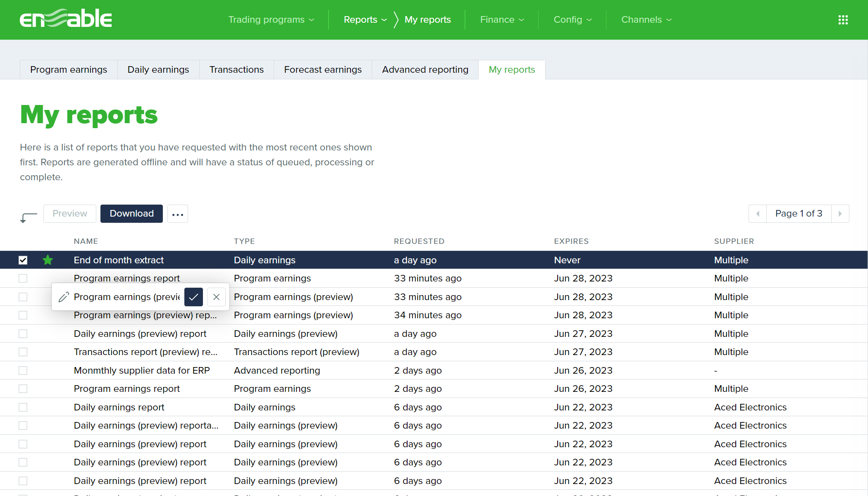Open the three-dots more actions menu
The height and width of the screenshot is (496, 868).
tap(178, 214)
